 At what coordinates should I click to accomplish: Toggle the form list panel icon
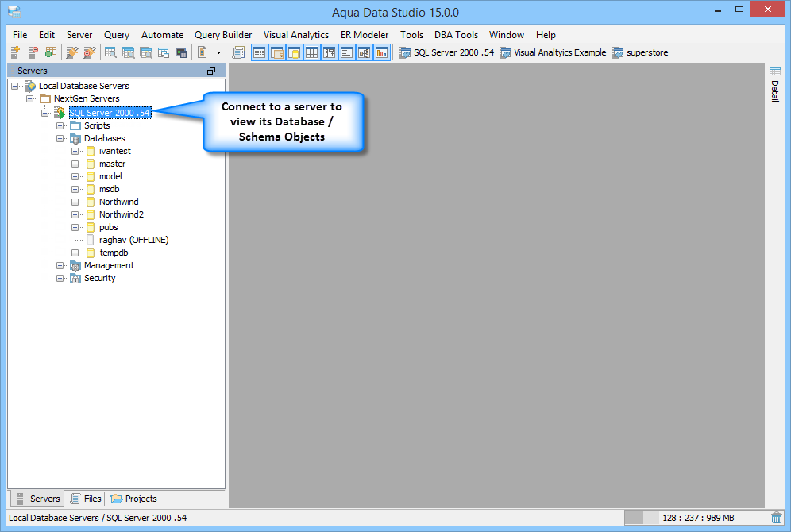346,52
